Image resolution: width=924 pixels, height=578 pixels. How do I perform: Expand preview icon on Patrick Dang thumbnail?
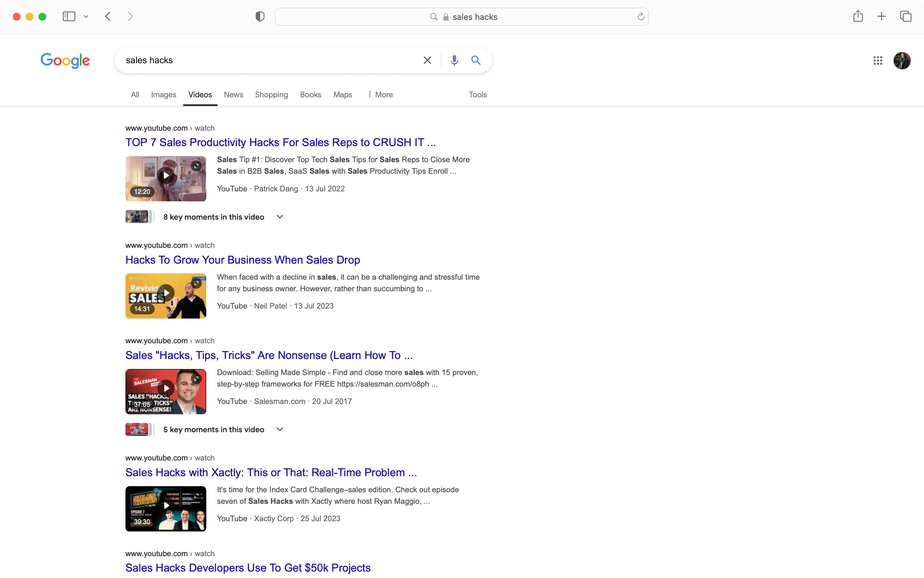[196, 166]
